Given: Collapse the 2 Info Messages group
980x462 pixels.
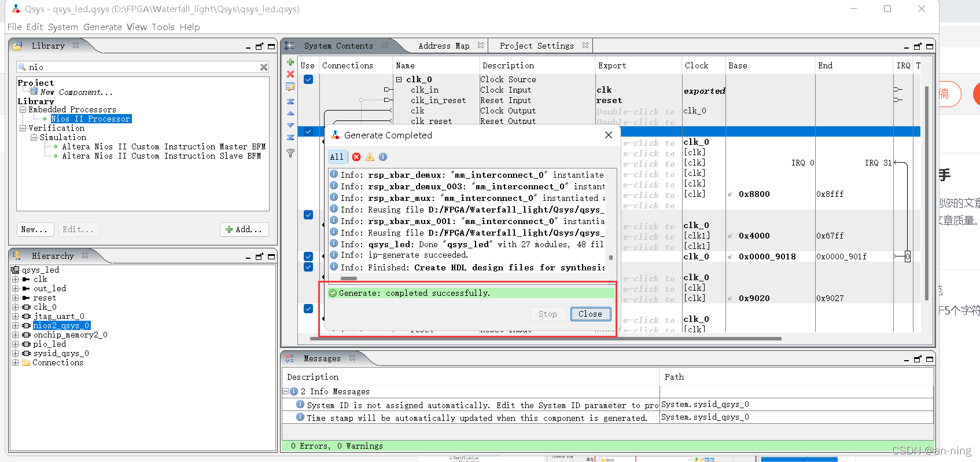Looking at the screenshot, I should point(286,391).
